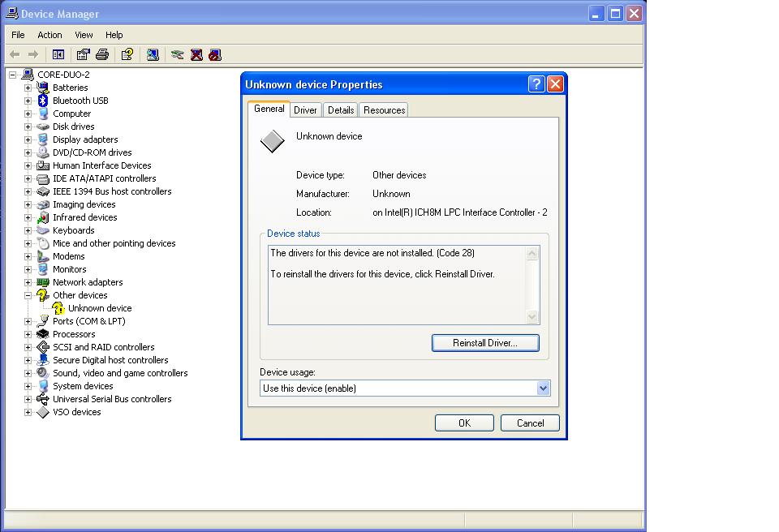Click the device status scroll-down arrow
This screenshot has width=779, height=532.
tap(532, 316)
